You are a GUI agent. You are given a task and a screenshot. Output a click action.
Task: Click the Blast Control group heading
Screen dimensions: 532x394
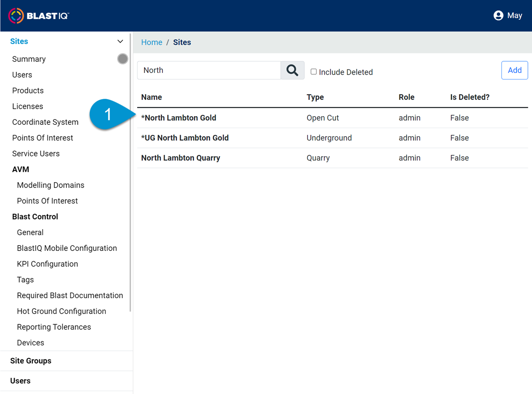(35, 217)
